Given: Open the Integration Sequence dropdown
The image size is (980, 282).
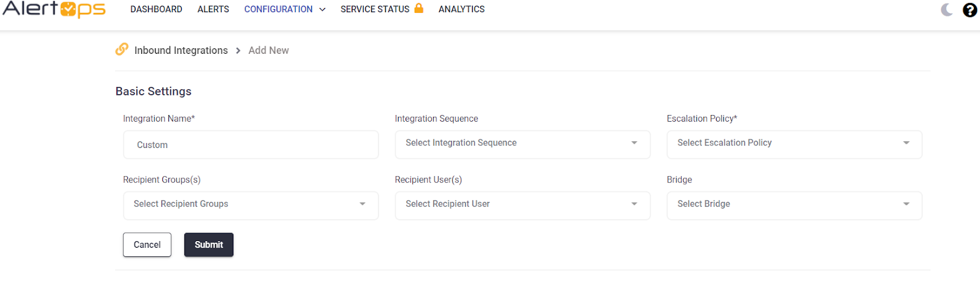Looking at the screenshot, I should pos(522,143).
